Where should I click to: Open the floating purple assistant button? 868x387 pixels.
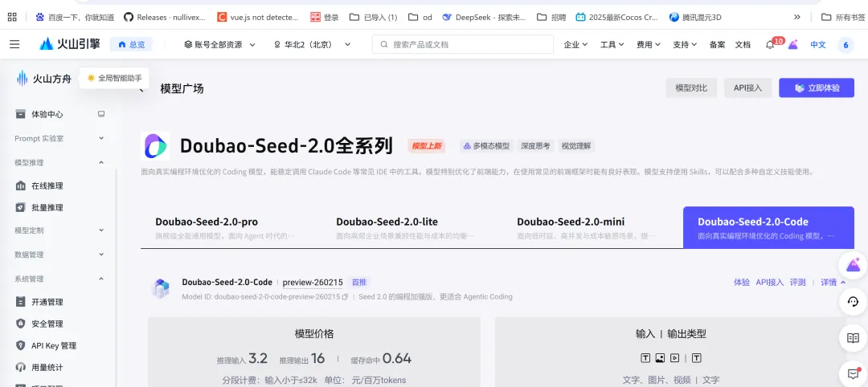(x=853, y=266)
